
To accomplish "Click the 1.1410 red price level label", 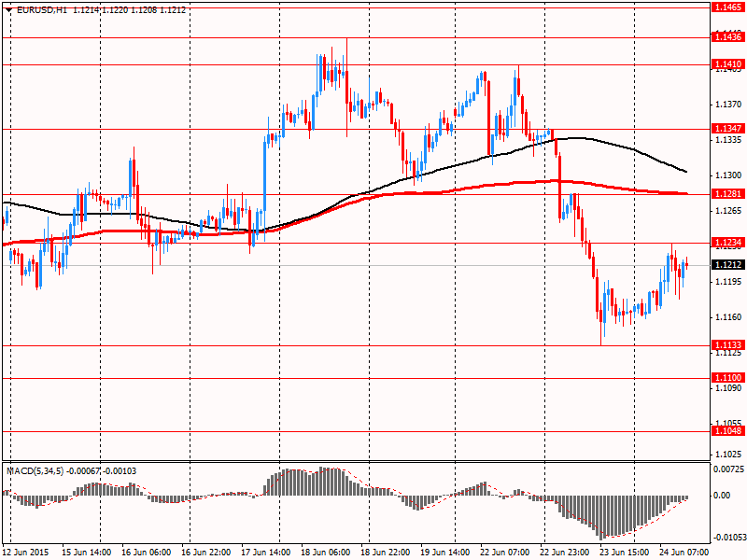I will (727, 63).
